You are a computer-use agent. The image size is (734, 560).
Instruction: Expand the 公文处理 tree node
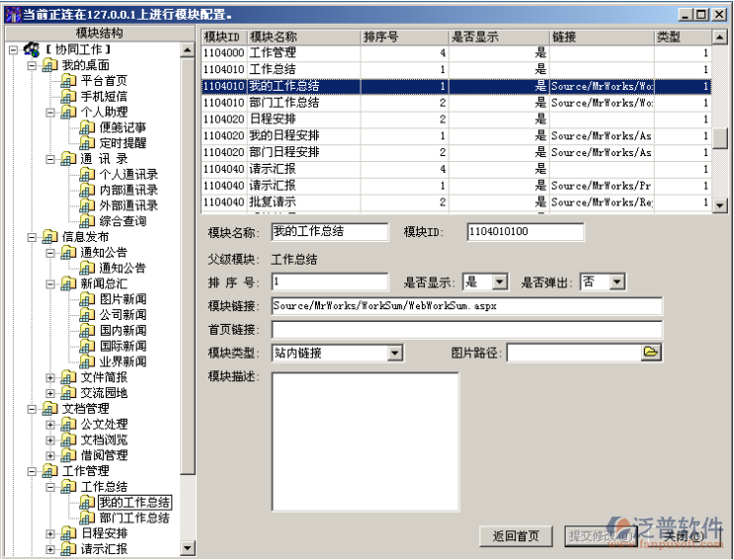pyautogui.click(x=50, y=425)
